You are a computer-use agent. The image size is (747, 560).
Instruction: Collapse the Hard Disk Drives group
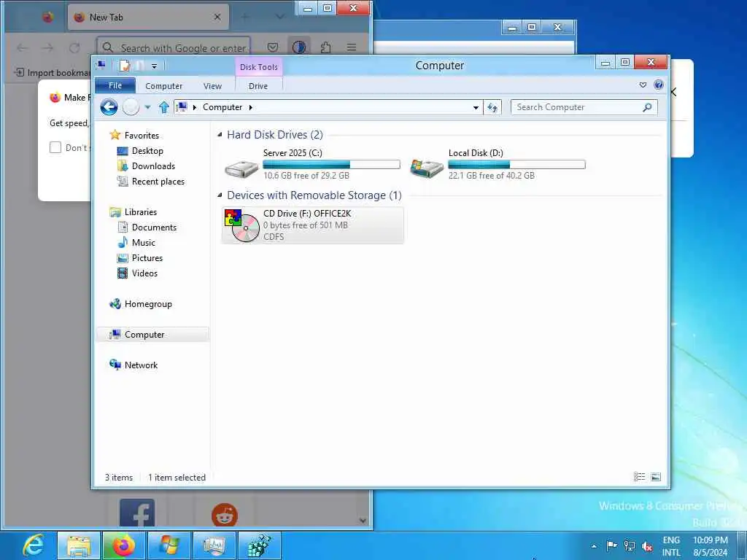tap(220, 135)
